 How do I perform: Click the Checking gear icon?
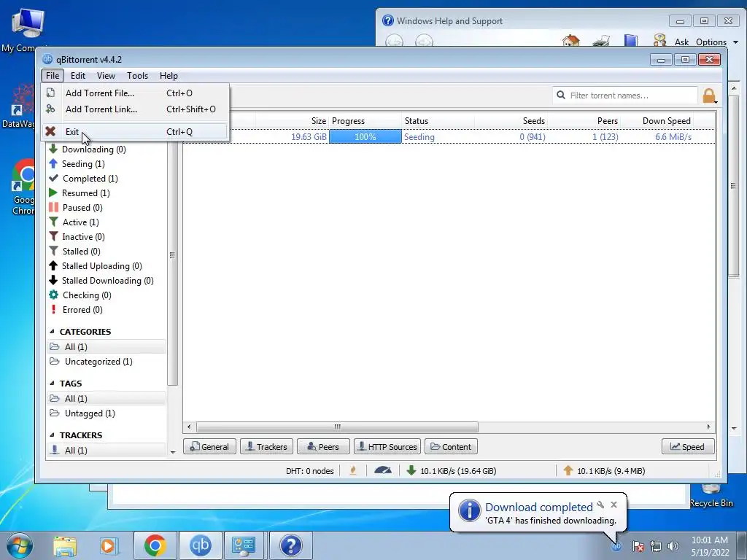[53, 295]
